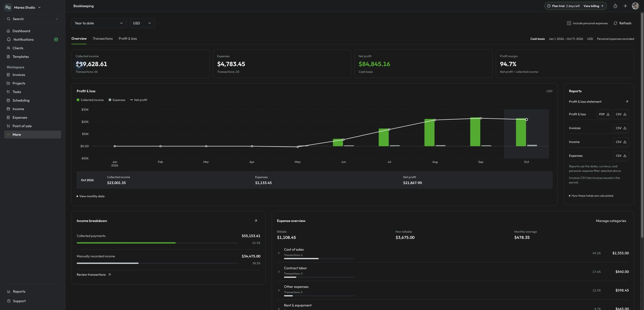Viewport: 644px width, 310px height.
Task: Expand How these totals are calculated
Action: pos(591,196)
